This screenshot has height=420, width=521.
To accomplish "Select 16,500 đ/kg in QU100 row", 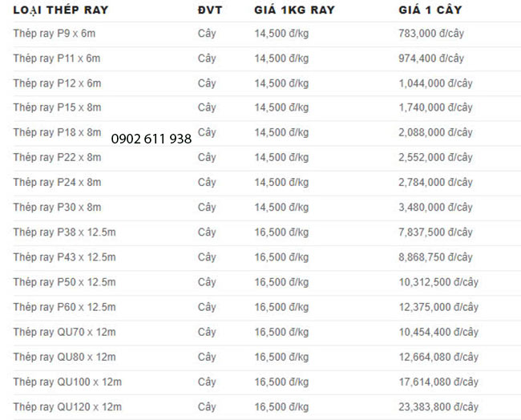I will (282, 382).
